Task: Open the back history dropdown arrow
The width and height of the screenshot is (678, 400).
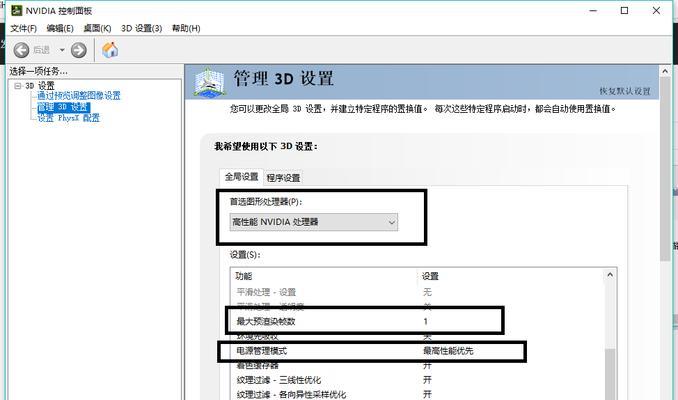Action: point(62,50)
